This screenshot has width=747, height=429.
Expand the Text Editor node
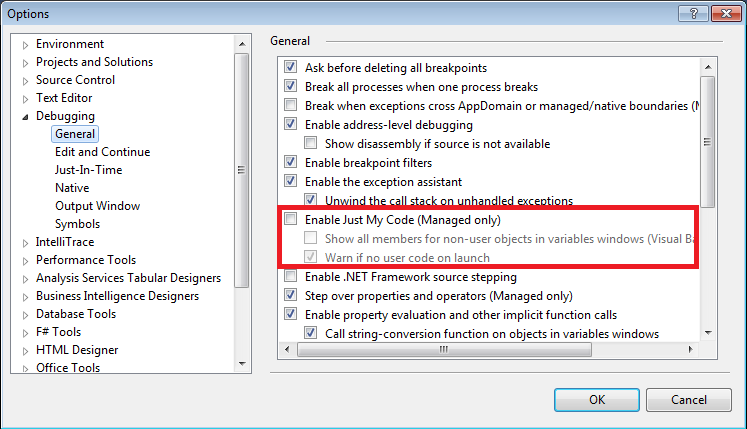[26, 98]
